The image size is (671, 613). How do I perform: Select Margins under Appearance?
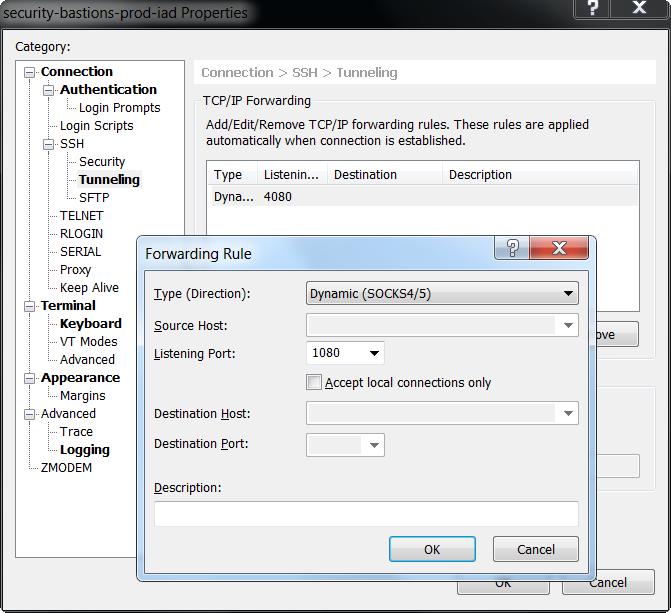pos(83,396)
